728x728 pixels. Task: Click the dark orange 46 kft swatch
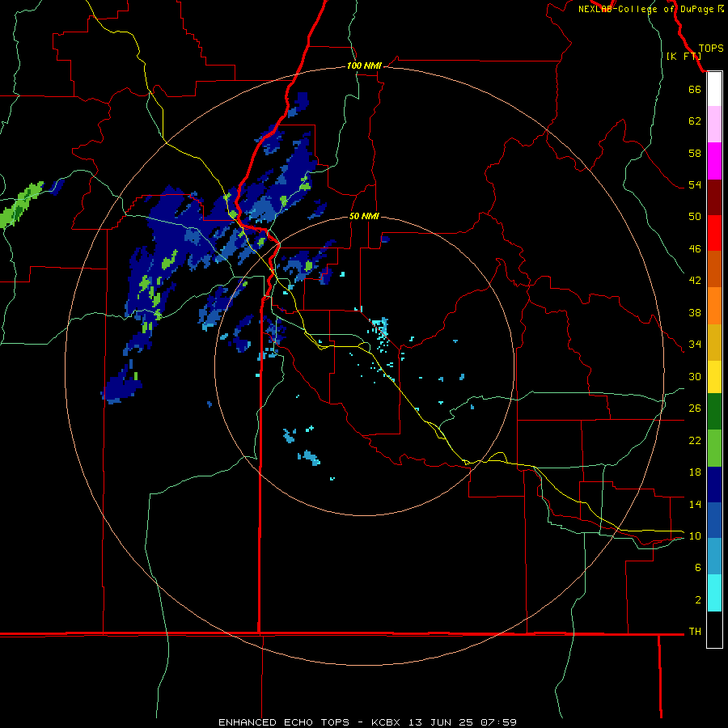coord(714,269)
